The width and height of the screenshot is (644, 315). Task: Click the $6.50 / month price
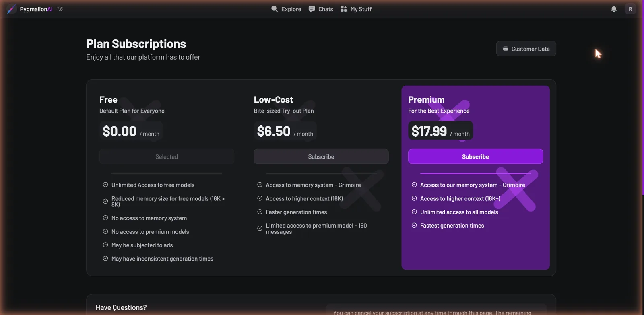pyautogui.click(x=285, y=131)
